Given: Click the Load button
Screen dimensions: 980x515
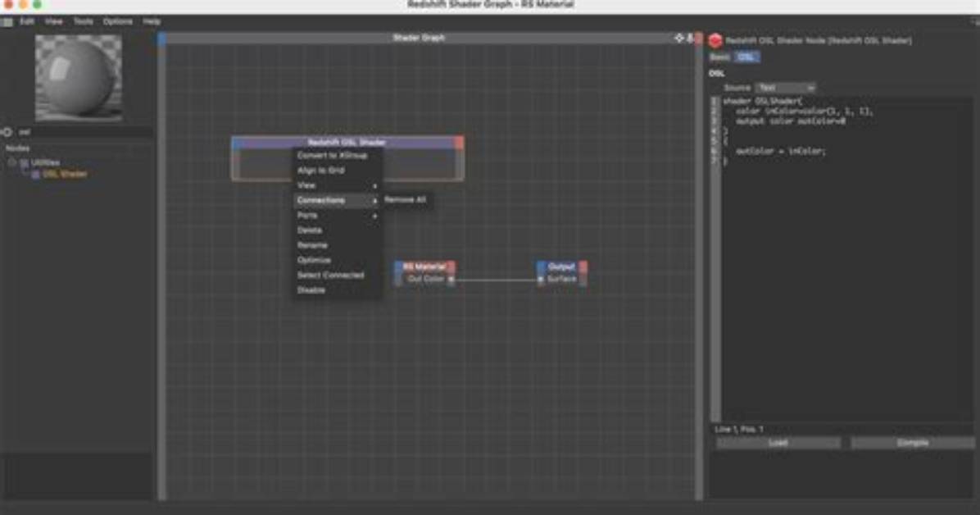Looking at the screenshot, I should coord(778,443).
